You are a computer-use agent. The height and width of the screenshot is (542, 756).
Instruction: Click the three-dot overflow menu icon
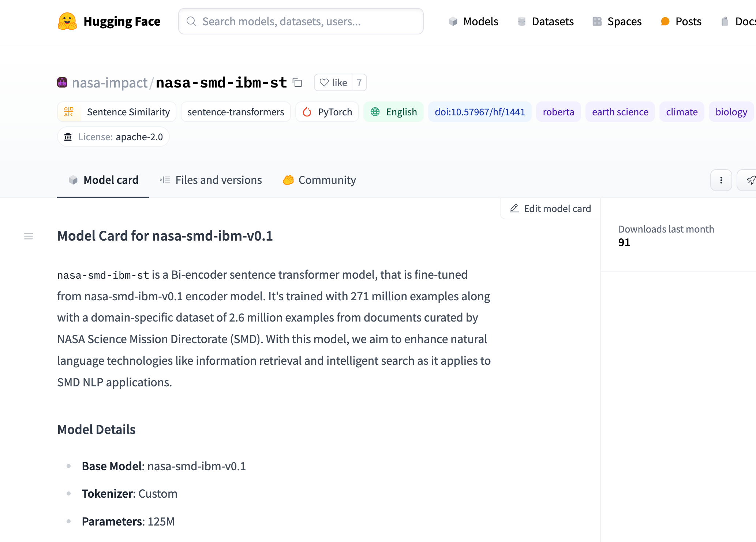[722, 179]
